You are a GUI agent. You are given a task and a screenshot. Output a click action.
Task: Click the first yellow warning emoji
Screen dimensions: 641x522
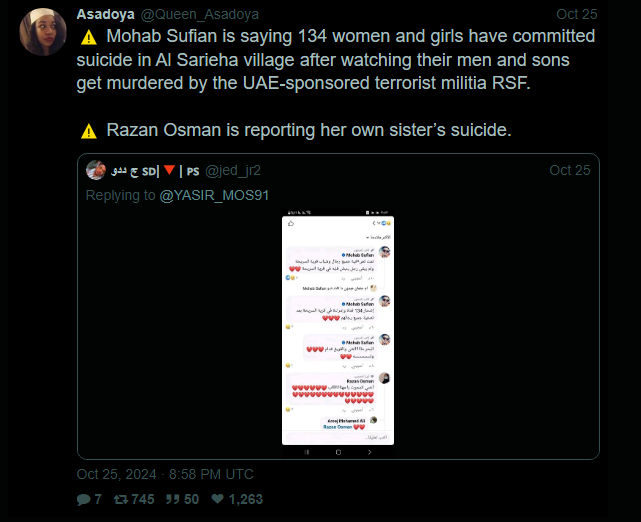[x=89, y=38]
